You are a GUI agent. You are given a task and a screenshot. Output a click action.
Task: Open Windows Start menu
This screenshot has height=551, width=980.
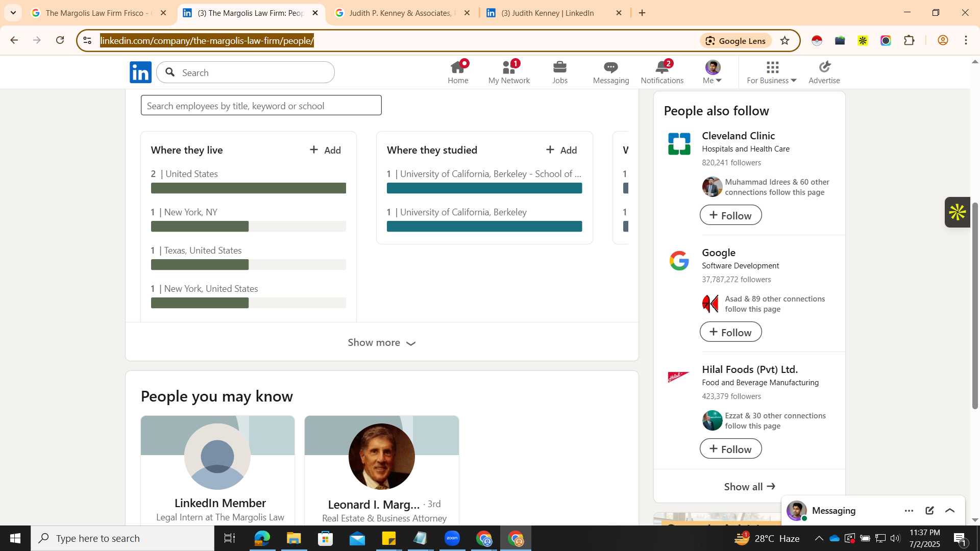[15, 538]
